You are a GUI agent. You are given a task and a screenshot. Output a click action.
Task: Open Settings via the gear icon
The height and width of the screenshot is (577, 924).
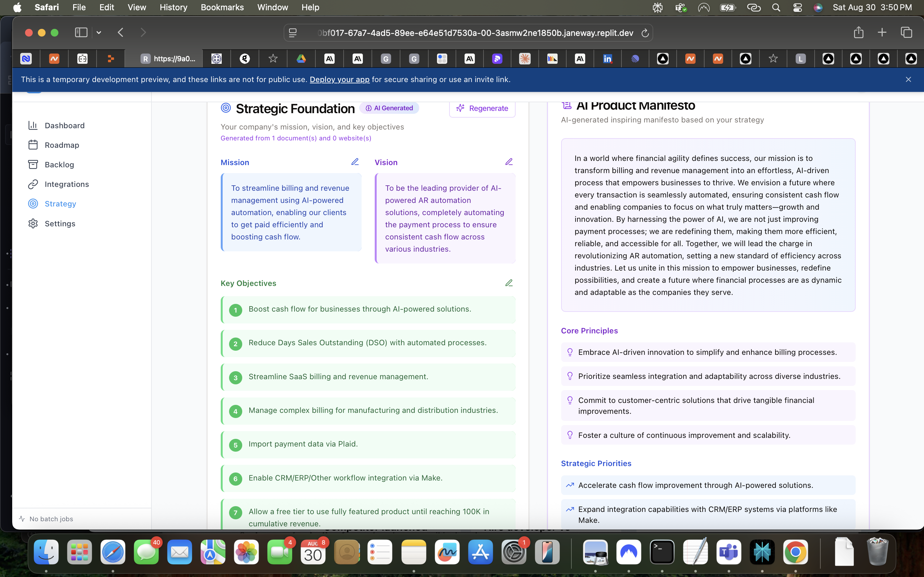click(34, 223)
